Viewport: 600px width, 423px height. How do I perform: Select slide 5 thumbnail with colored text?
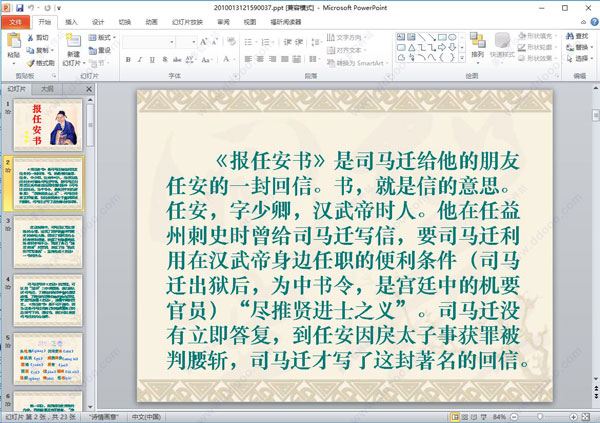pyautogui.click(x=48, y=359)
